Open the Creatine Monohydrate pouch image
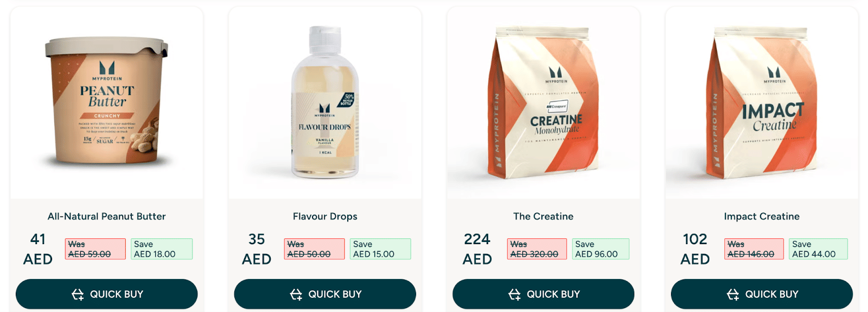Viewport: 868px width, 312px height. pyautogui.click(x=543, y=101)
